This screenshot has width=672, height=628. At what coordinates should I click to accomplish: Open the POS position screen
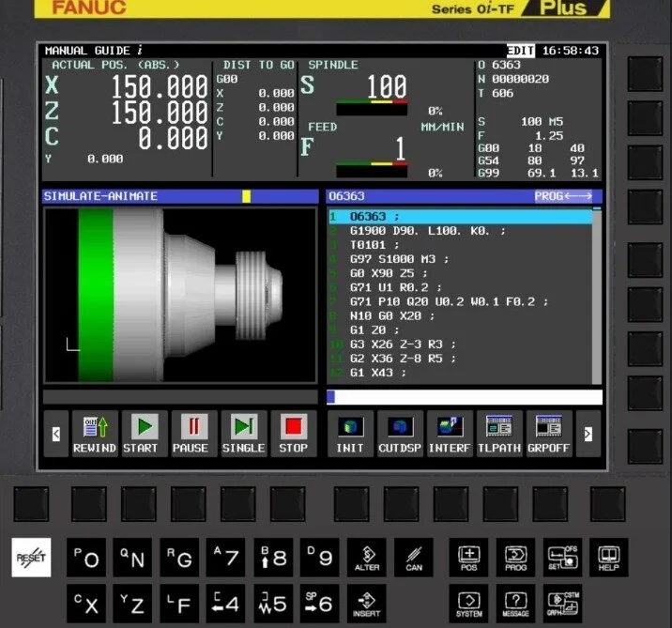tap(469, 557)
